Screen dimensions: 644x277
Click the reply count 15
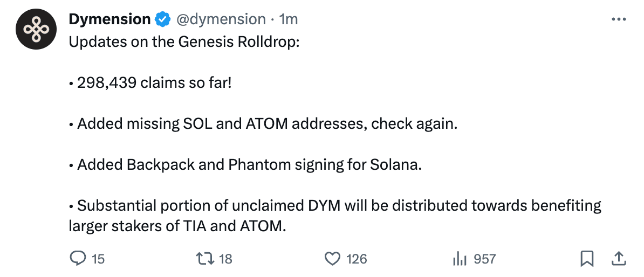point(98,259)
